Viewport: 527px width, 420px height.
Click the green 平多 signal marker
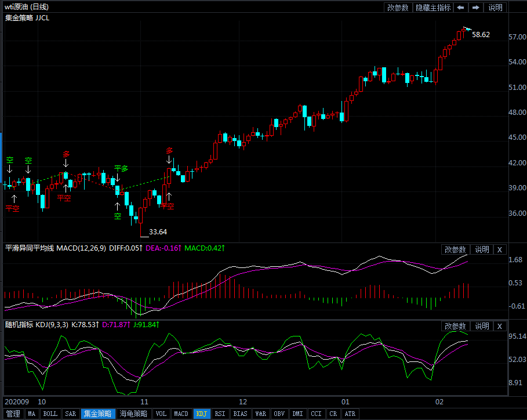[x=121, y=168]
